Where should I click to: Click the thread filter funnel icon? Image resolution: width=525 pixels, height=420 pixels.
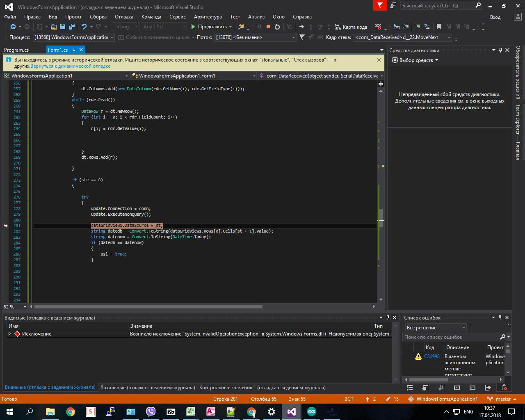[302, 37]
